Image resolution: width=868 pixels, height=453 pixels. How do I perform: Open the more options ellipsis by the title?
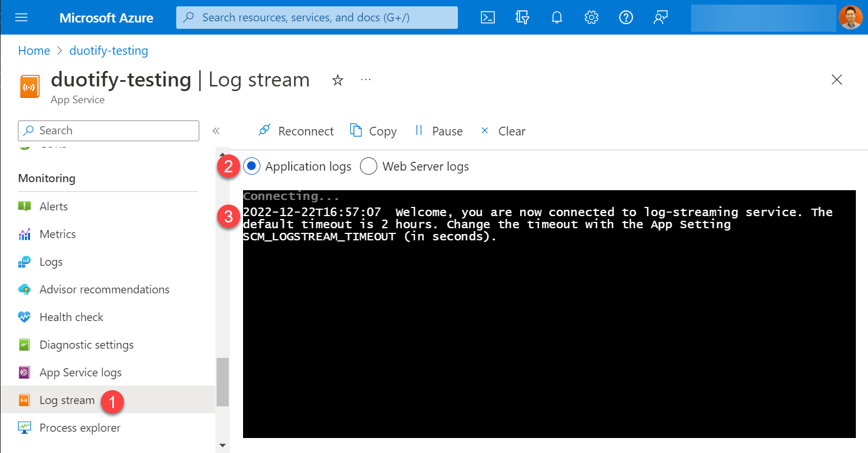click(366, 80)
